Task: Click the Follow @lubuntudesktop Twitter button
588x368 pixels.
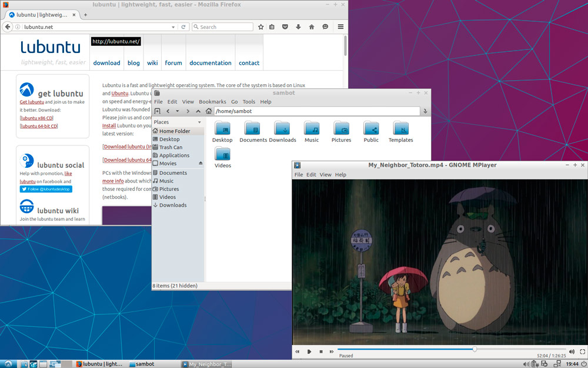Action: (46, 189)
